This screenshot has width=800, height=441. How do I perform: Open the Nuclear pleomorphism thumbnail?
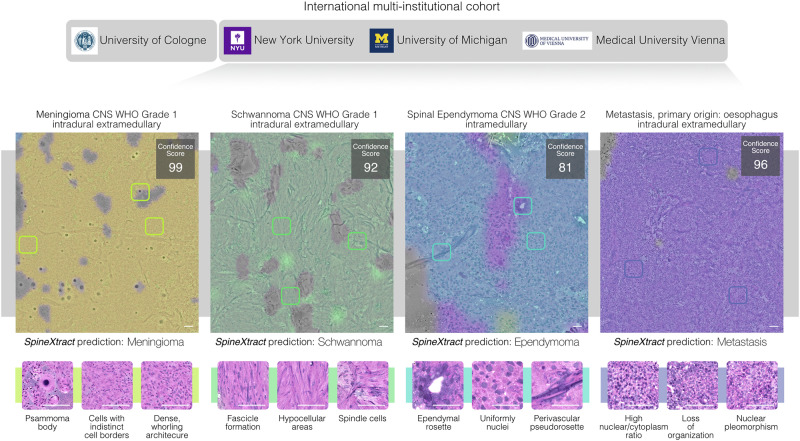tap(752, 385)
